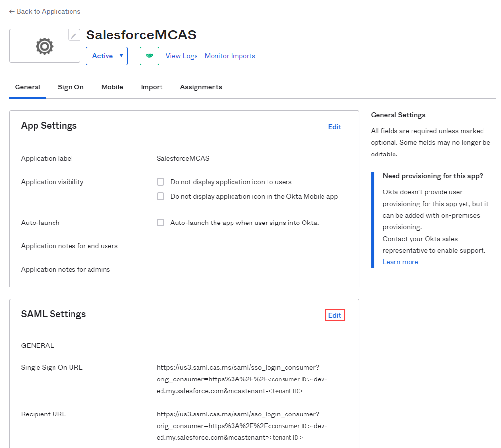This screenshot has width=501, height=448.
Task: Click the Learn more link about provisioning
Action: point(400,261)
